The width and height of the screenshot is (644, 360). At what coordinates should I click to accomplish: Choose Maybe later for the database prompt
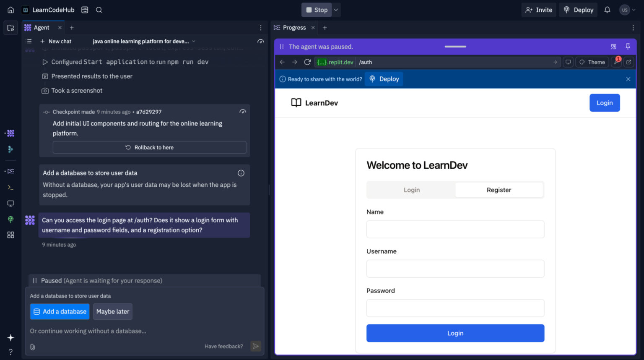click(112, 311)
